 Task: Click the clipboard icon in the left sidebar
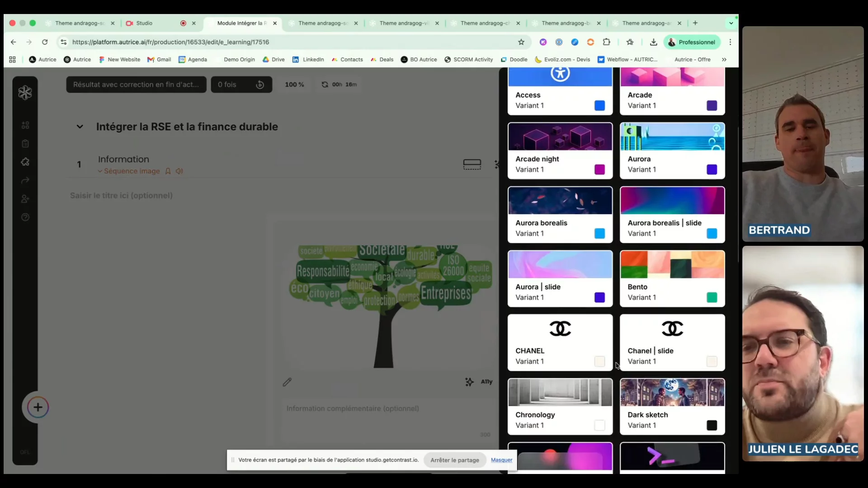tap(25, 144)
